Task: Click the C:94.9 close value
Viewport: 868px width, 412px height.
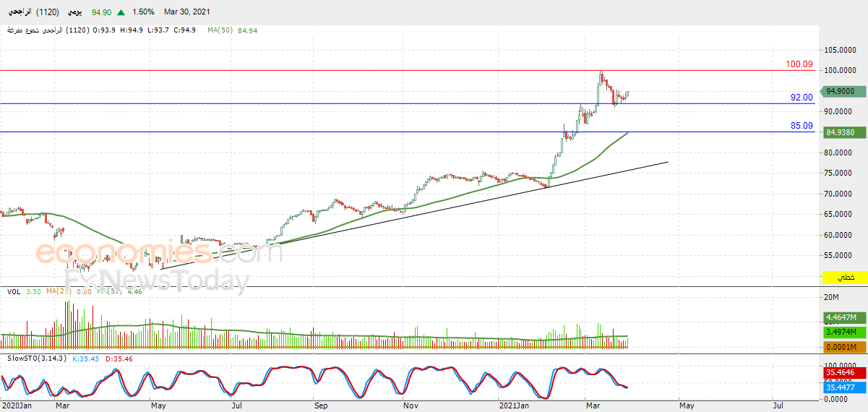Action: point(184,30)
